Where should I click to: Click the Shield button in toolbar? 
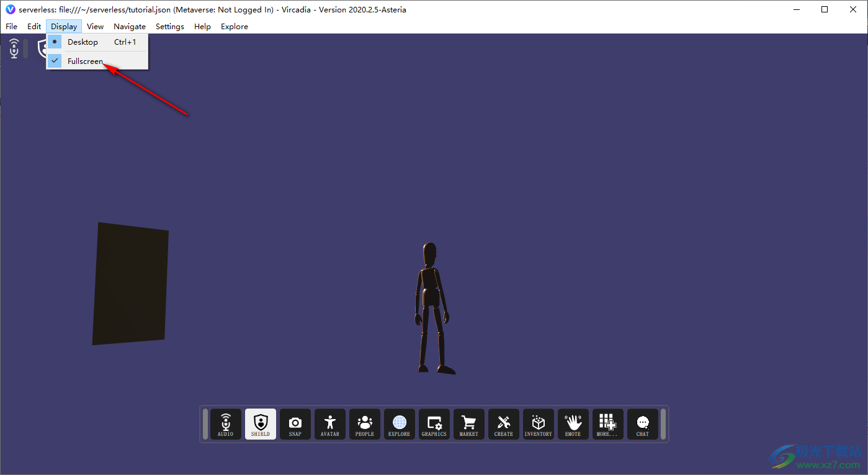pos(261,424)
